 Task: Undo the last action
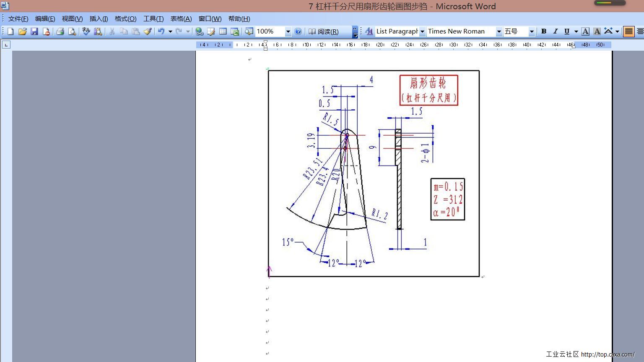(161, 31)
